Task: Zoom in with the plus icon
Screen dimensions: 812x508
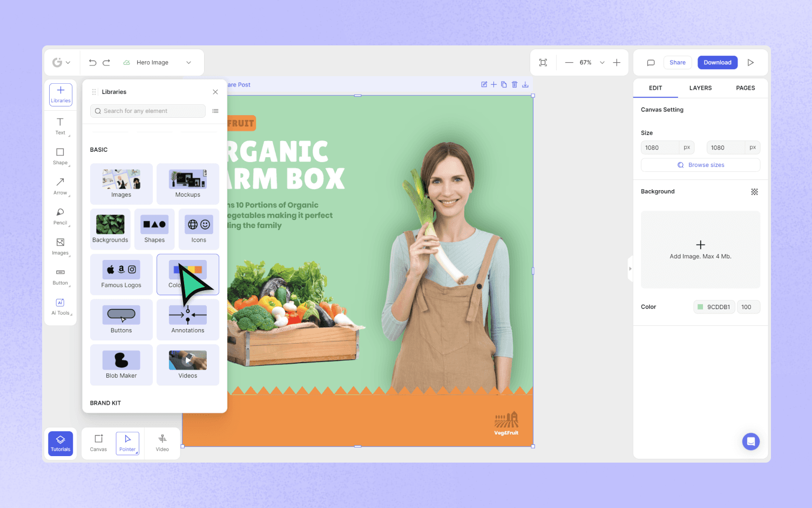Action: (x=617, y=63)
